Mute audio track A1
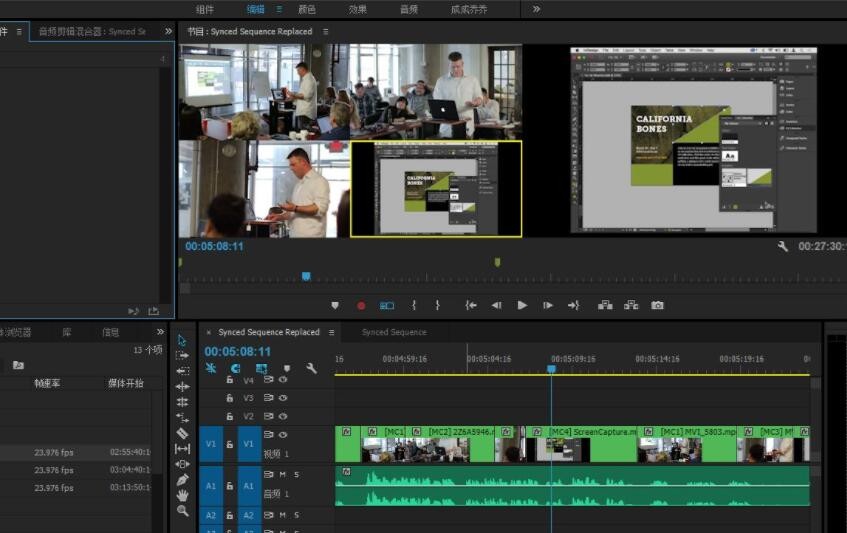The height and width of the screenshot is (533, 847). [283, 474]
